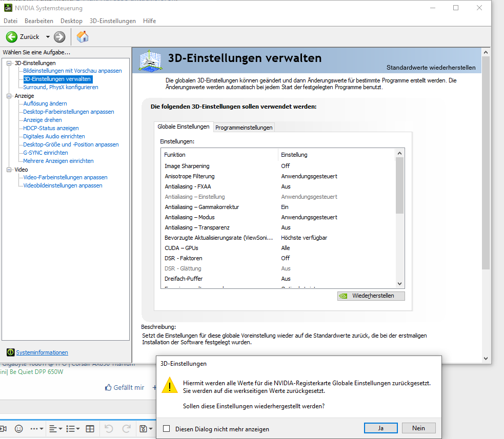Open the text alignment dropdown in editor
The image size is (504, 439).
point(55,429)
